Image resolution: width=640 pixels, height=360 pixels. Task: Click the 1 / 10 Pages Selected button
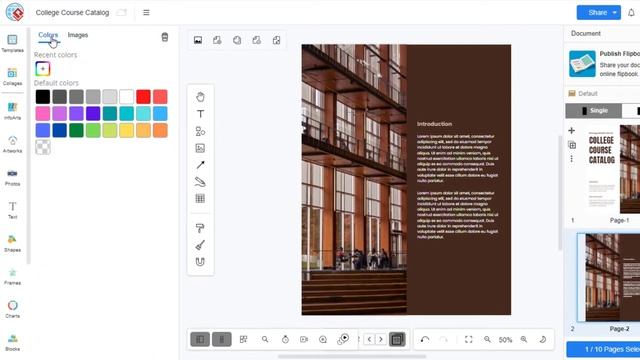point(603,349)
